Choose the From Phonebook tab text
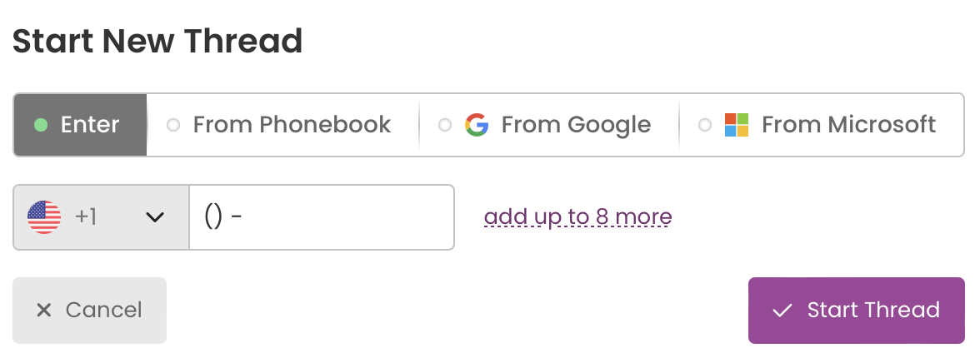The image size is (980, 358). tap(292, 125)
